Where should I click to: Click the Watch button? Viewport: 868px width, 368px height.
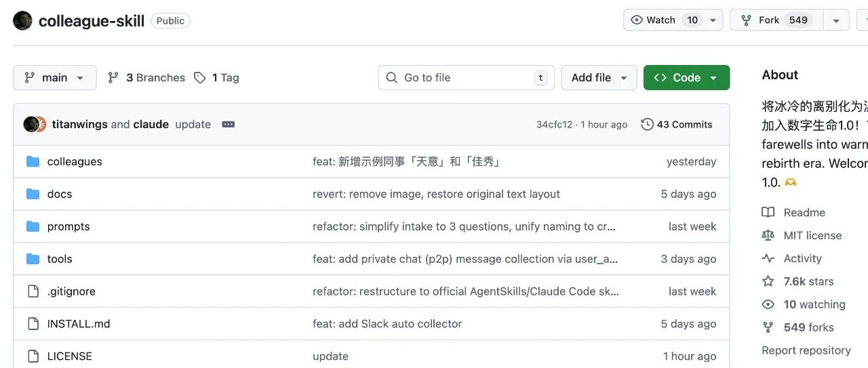pos(662,20)
